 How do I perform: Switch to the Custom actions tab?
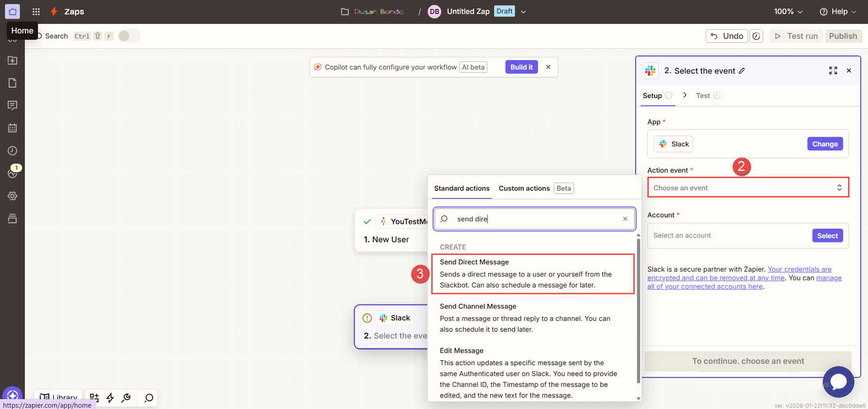(524, 188)
